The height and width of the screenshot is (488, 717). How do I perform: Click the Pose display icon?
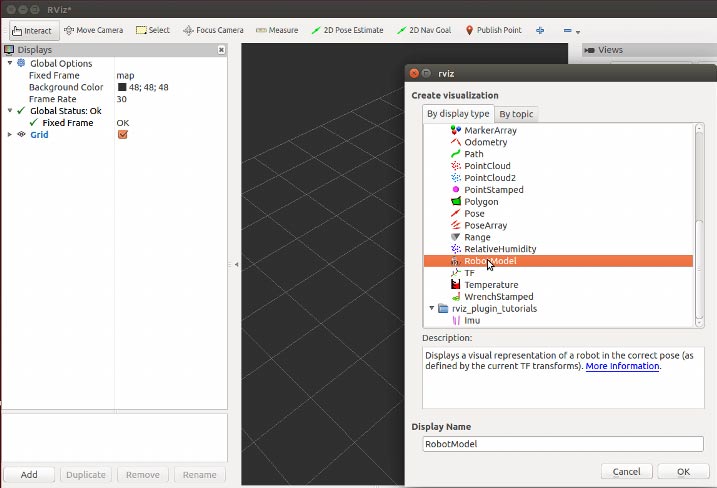[x=455, y=213]
